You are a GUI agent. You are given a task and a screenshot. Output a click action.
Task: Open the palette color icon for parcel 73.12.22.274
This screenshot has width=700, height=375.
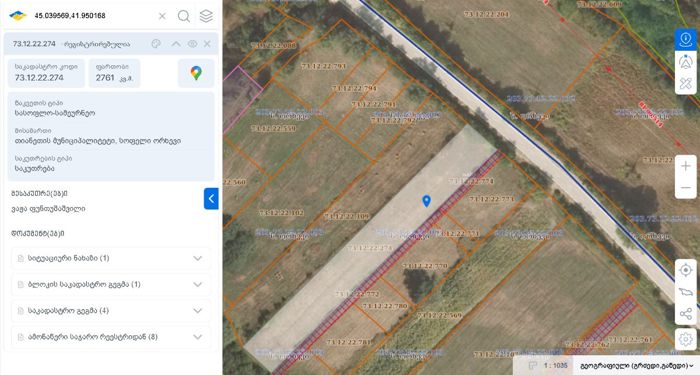[x=156, y=44]
